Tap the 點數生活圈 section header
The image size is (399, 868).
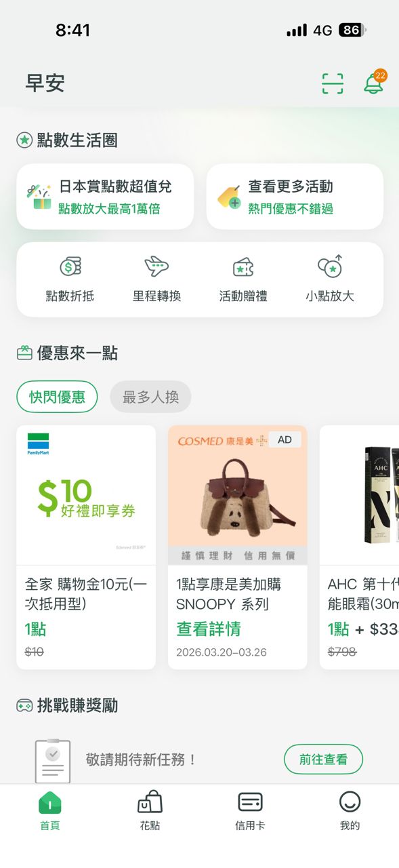pos(67,140)
